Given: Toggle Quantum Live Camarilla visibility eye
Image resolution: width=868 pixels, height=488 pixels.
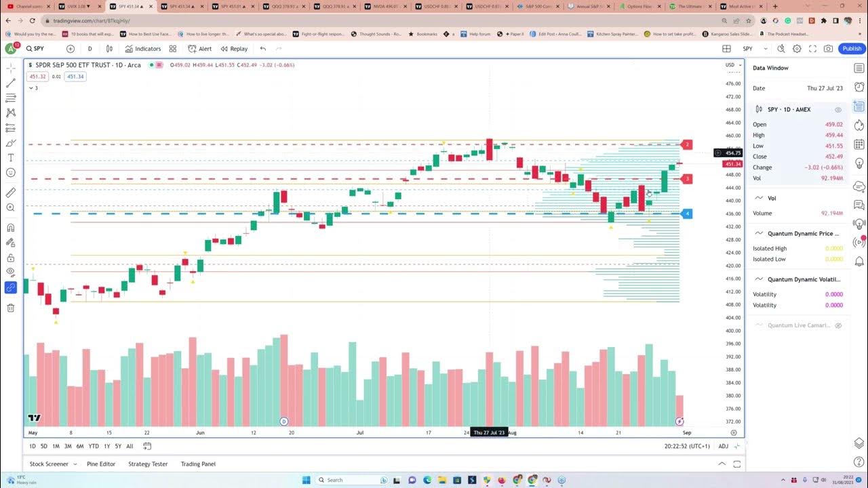Looking at the screenshot, I should tap(838, 325).
